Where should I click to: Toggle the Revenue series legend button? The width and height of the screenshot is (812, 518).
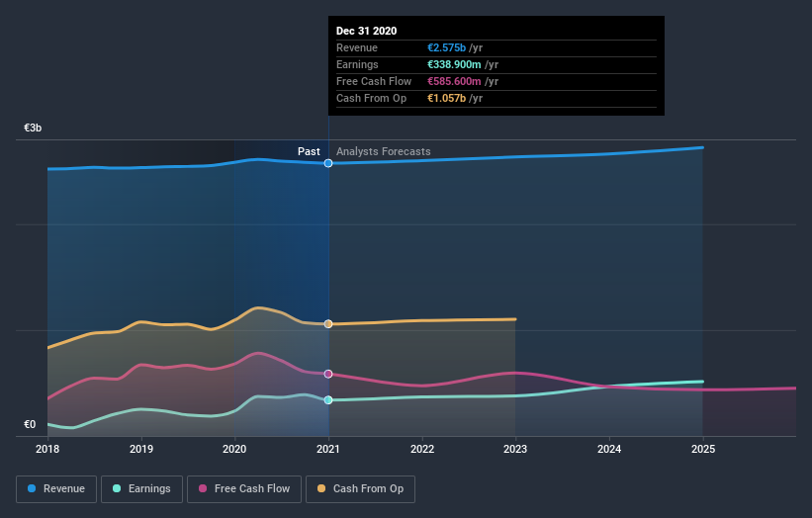pos(56,489)
